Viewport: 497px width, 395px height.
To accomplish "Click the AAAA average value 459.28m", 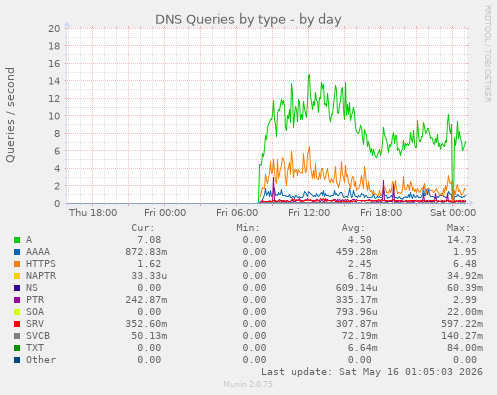I will (357, 252).
